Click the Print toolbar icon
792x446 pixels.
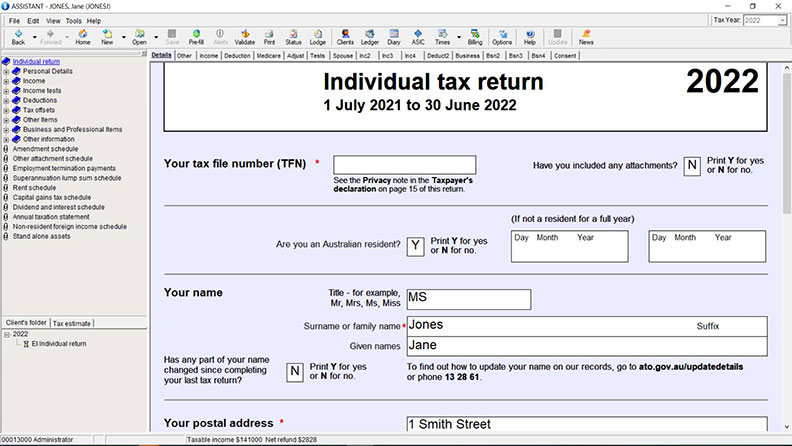pyautogui.click(x=269, y=37)
